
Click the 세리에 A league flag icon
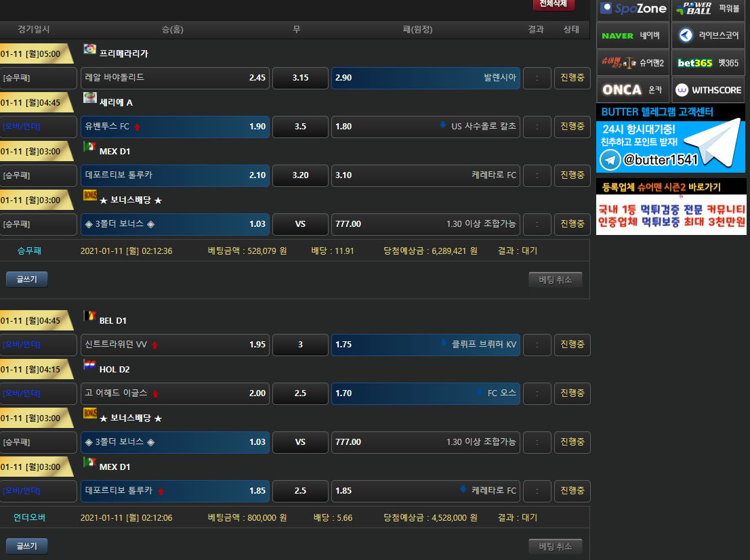[89, 98]
